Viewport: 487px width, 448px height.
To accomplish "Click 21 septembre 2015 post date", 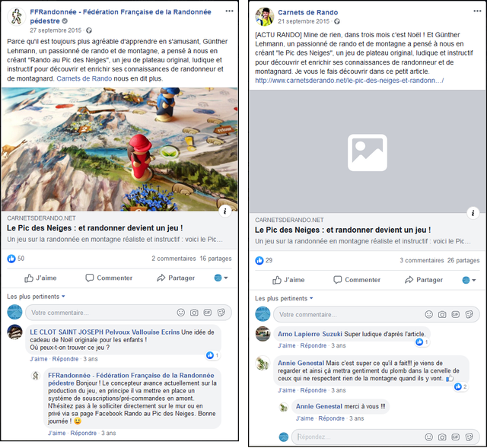I will [x=304, y=21].
